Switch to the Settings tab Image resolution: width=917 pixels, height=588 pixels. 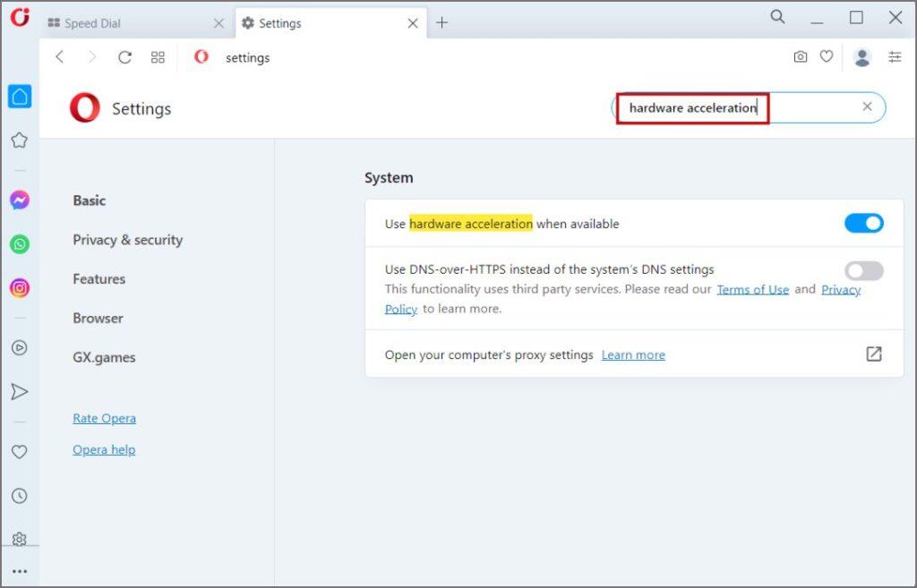331,23
